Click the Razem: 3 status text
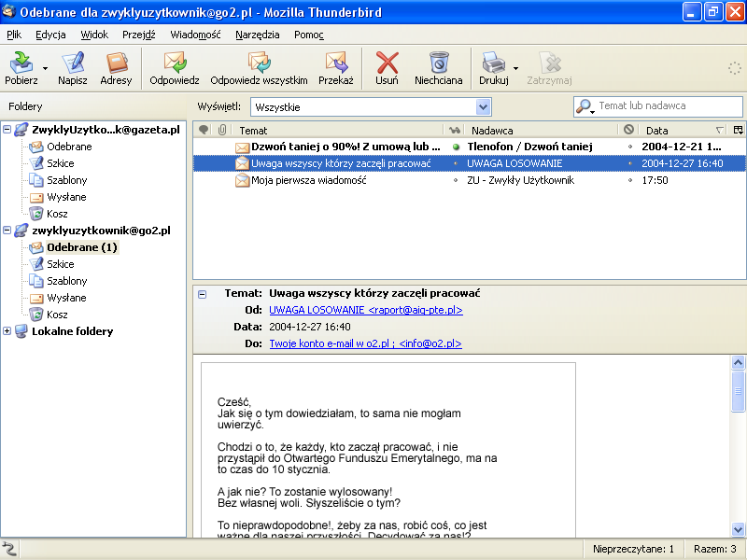The image size is (747, 560). click(714, 549)
